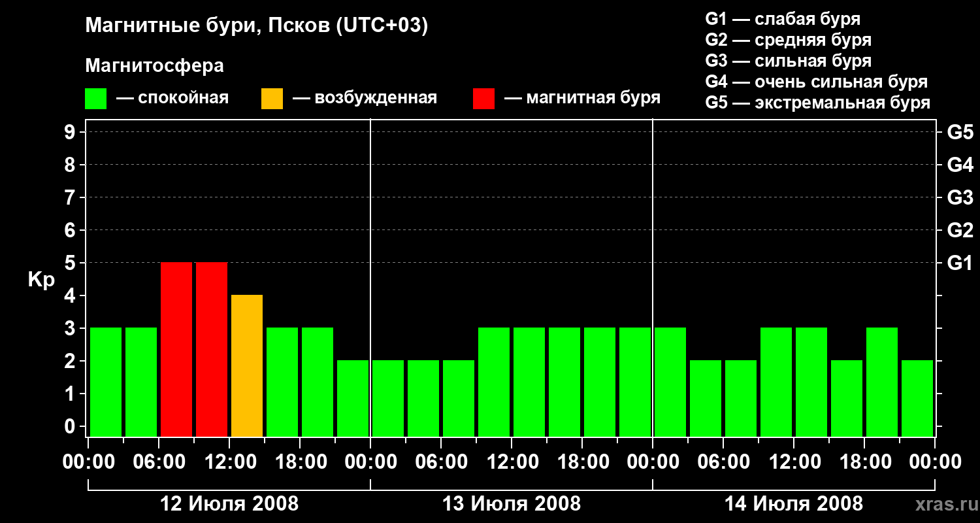This screenshot has height=523, width=980.
Task: Click the first green bar at 00:00 12 July
Action: [106, 382]
